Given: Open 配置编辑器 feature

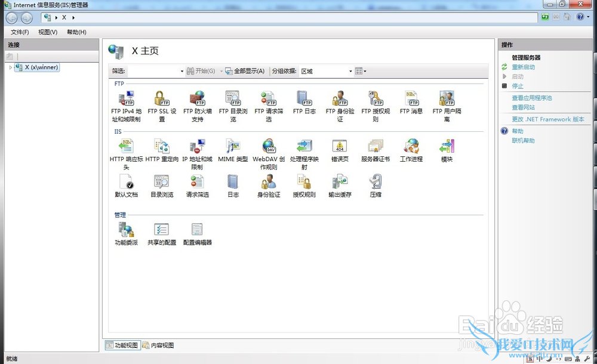Looking at the screenshot, I should click(197, 234).
